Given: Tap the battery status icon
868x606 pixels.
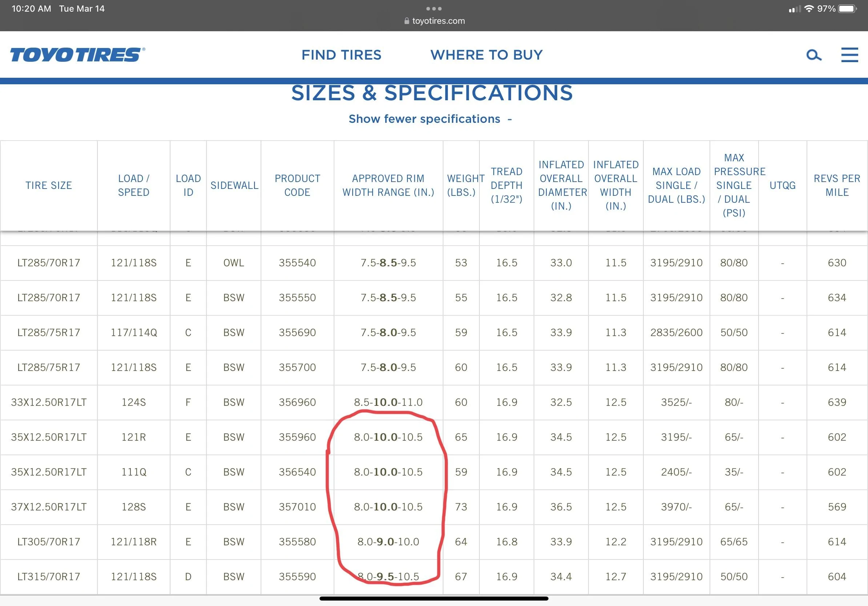Looking at the screenshot, I should [848, 9].
